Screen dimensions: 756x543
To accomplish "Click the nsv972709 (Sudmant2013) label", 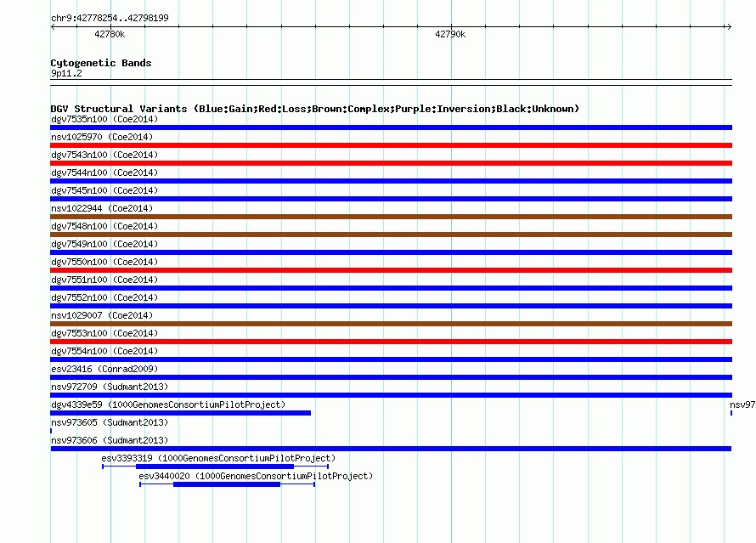I will pyautogui.click(x=110, y=387).
